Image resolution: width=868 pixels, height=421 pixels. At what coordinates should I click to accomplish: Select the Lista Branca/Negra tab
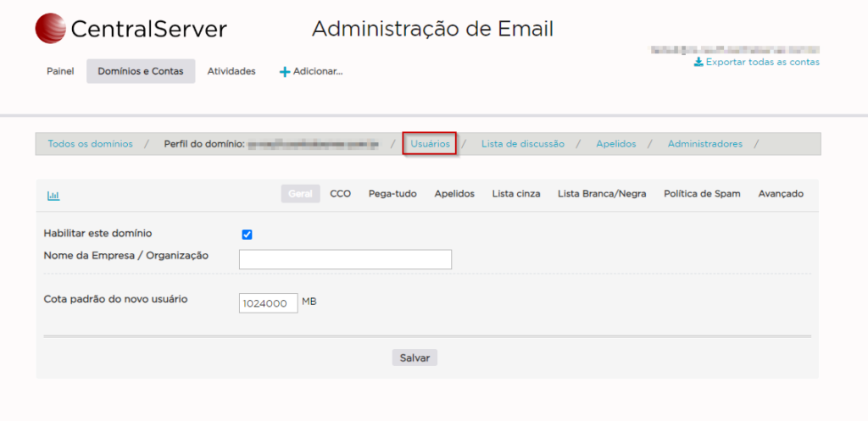coord(602,194)
